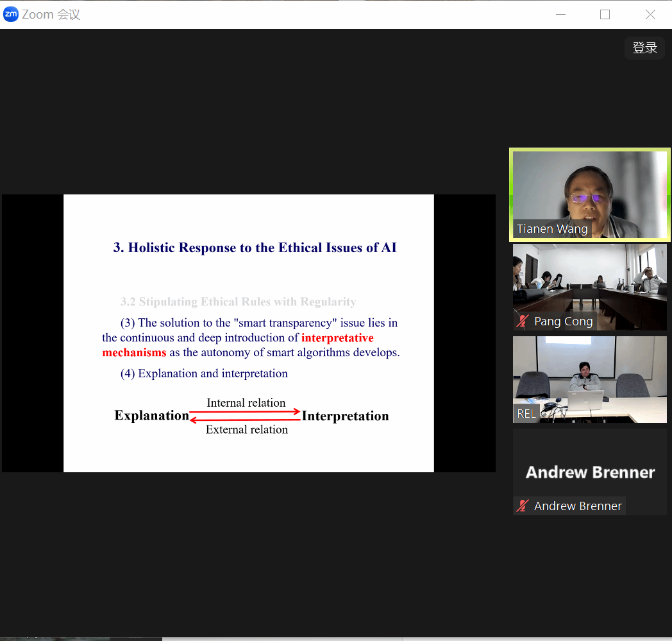Click Pang Cong's muted microphone icon

523,321
